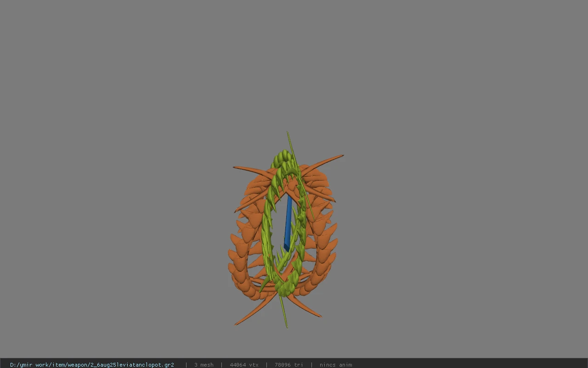This screenshot has width=588, height=368.
Task: Click the '44064 vtx' vertex count
Action: tap(244, 365)
